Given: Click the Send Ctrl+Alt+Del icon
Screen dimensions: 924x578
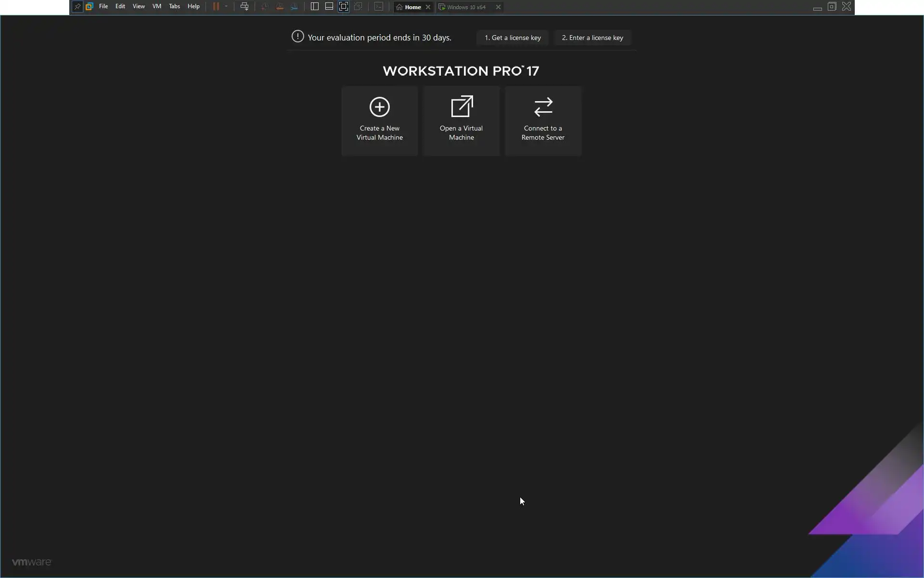Looking at the screenshot, I should [x=244, y=7].
